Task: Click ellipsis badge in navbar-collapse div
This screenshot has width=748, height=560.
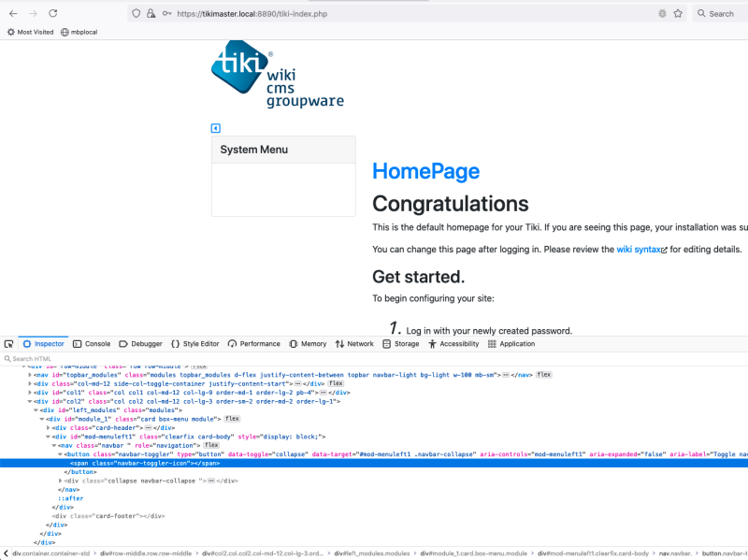Action: pyautogui.click(x=211, y=481)
